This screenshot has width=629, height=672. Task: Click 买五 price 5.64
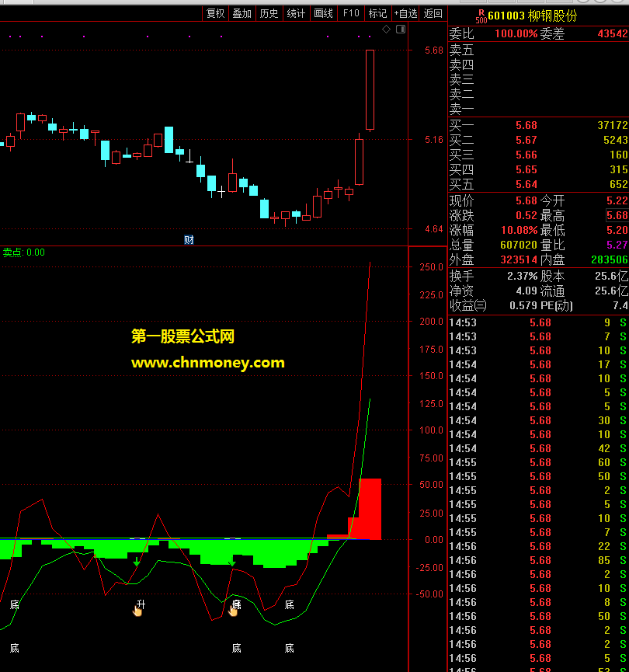(x=526, y=184)
